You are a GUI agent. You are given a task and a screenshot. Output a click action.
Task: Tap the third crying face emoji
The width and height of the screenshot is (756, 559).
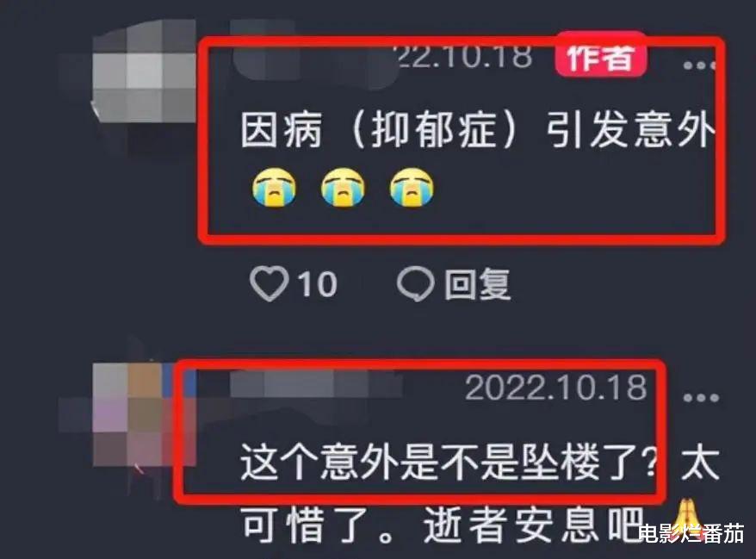pos(412,187)
